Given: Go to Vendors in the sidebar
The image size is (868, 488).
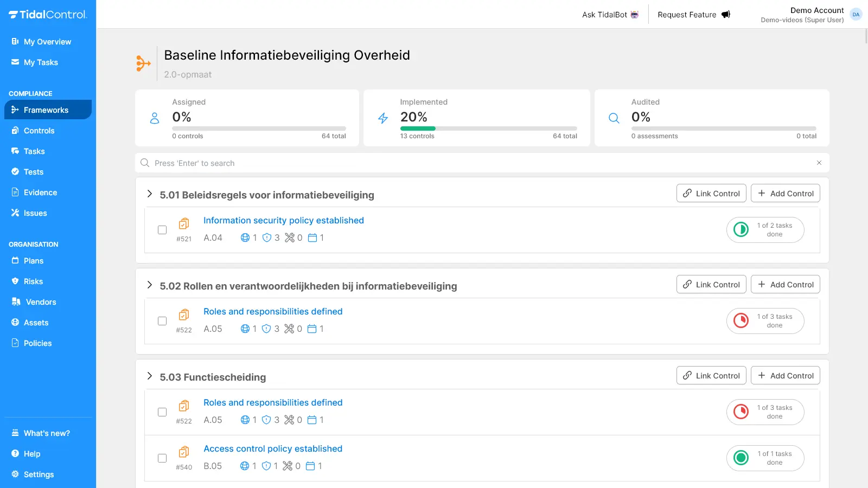Looking at the screenshot, I should [x=41, y=302].
